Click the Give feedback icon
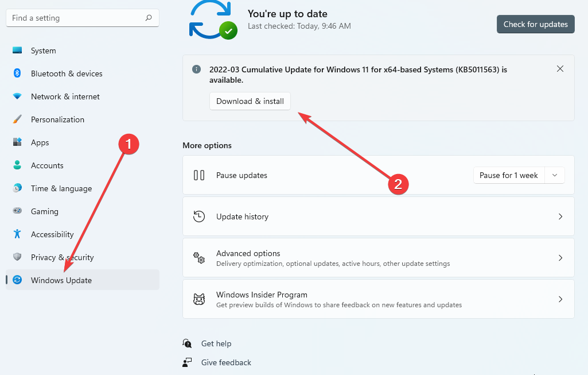This screenshot has width=588, height=375. (187, 362)
